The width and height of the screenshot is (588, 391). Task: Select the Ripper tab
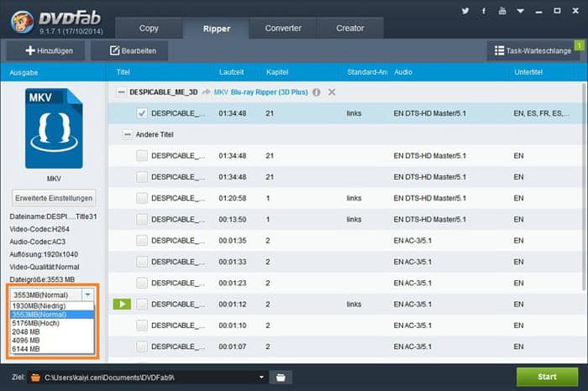tap(217, 29)
